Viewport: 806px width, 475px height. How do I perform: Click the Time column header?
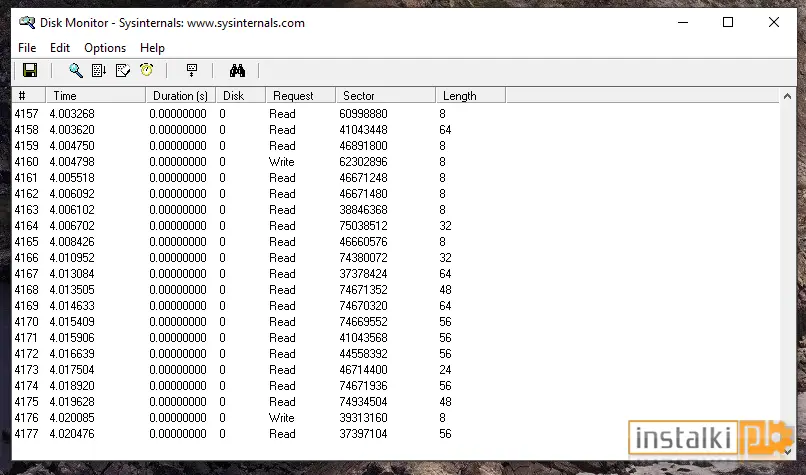point(96,96)
